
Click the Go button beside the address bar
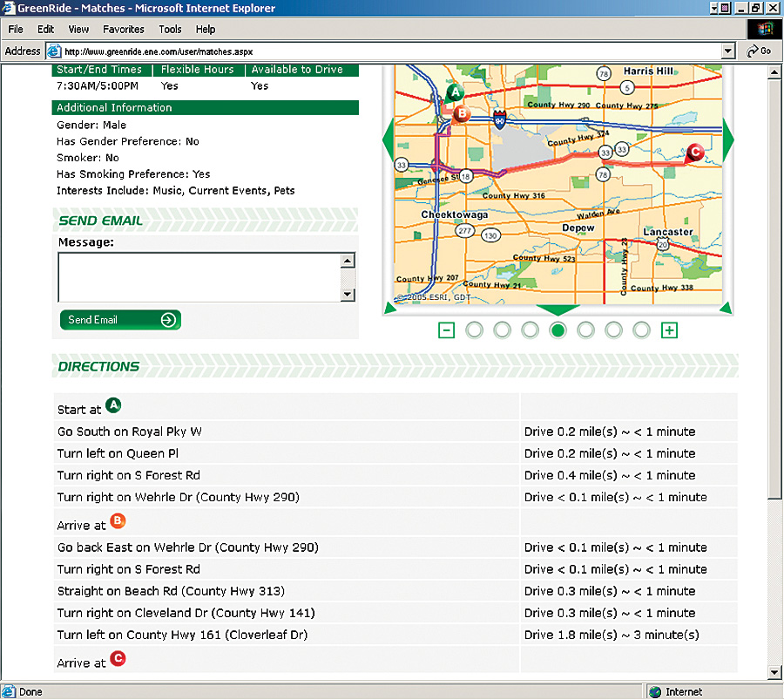759,51
